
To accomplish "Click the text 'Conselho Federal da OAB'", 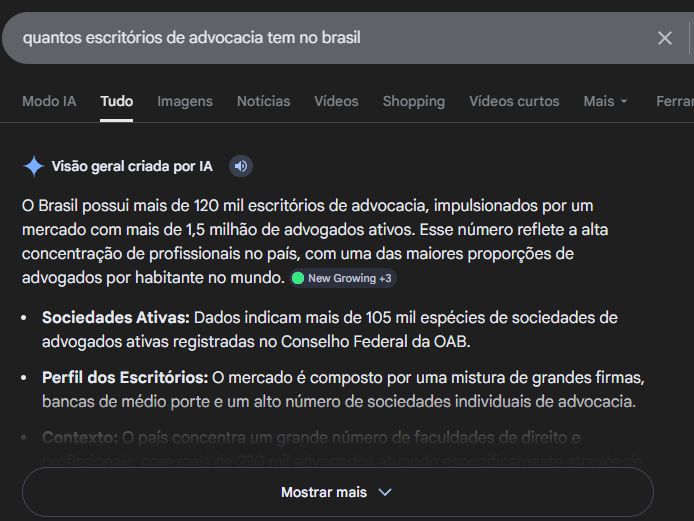I will pos(374,342).
